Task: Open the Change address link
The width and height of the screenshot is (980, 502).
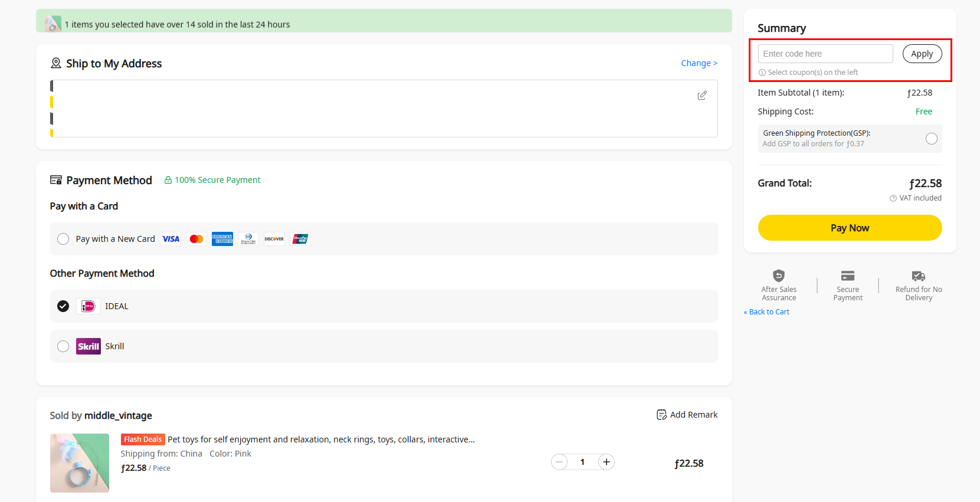Action: click(x=699, y=63)
